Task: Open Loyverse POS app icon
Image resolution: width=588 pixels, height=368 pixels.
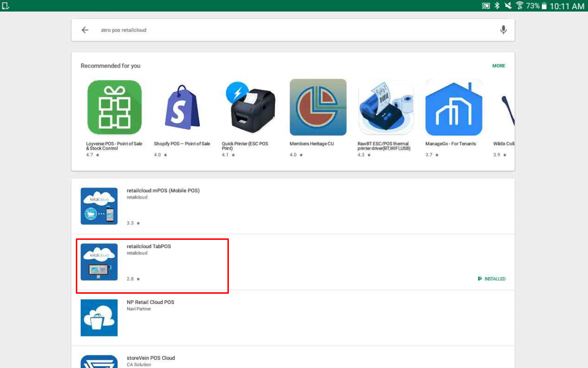Action: click(114, 107)
